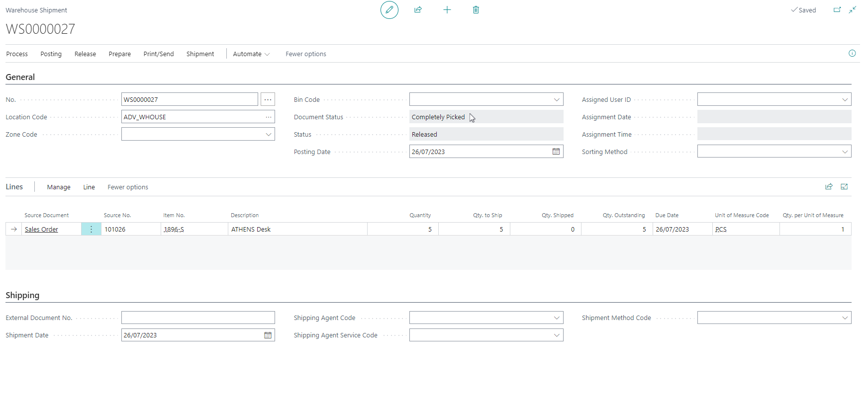Viewport: 868px width, 403px height.
Task: Open the Lines Line menu
Action: 89,187
